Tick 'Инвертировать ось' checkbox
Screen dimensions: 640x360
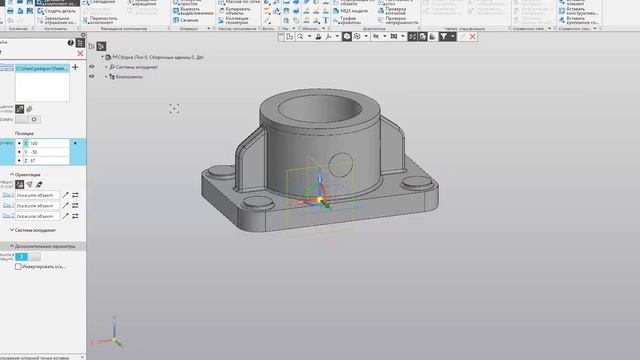[18, 267]
